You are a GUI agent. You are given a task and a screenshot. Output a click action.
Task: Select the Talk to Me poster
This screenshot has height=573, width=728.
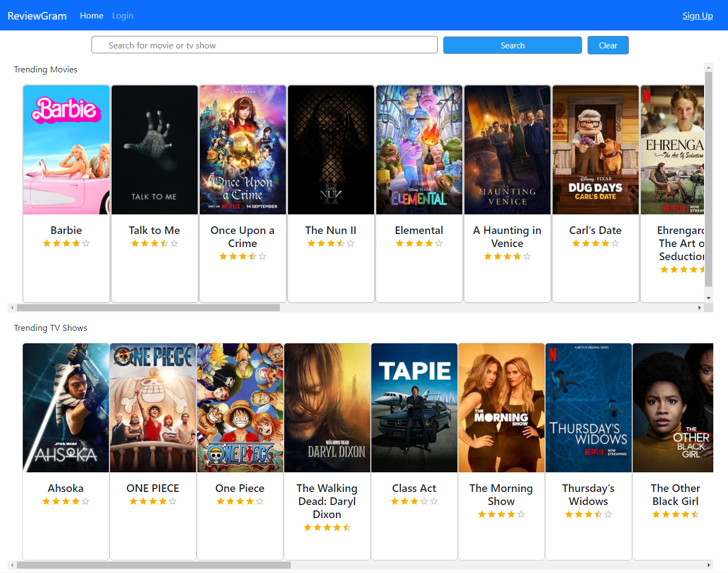(x=155, y=150)
